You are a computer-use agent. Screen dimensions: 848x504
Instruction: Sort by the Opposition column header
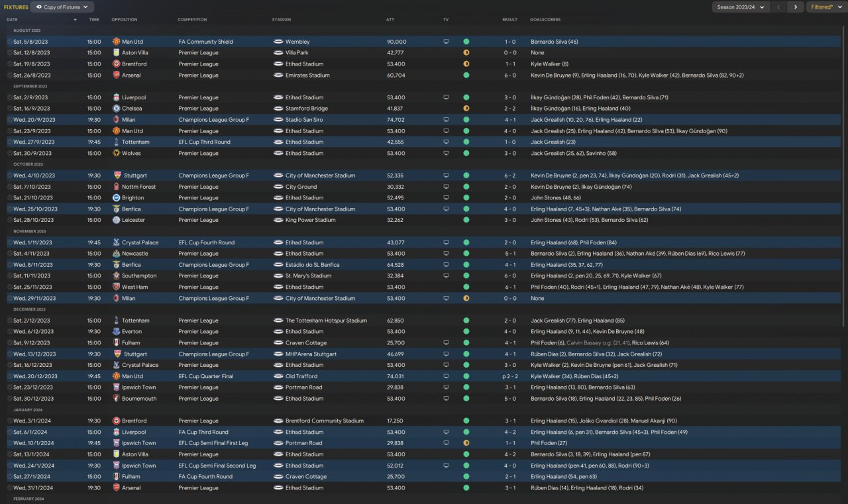click(125, 19)
